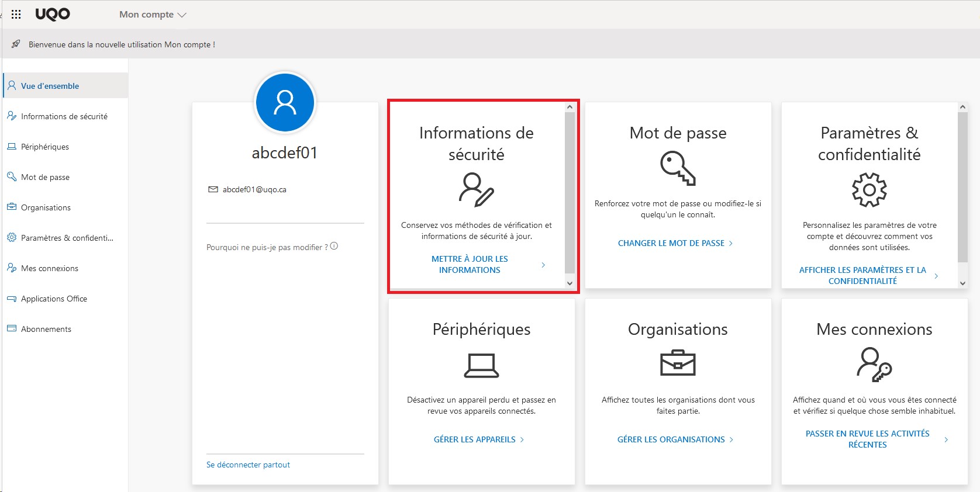Click privacy card scroll down arrow
This screenshot has height=492, width=980.
[962, 283]
